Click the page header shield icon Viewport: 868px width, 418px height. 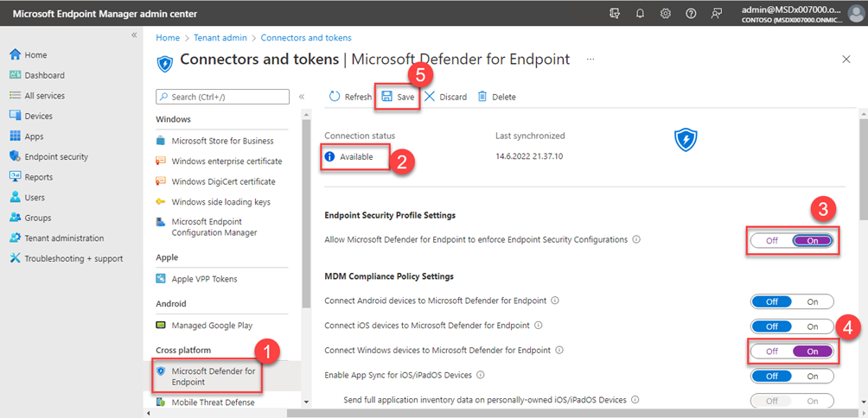pyautogui.click(x=165, y=64)
